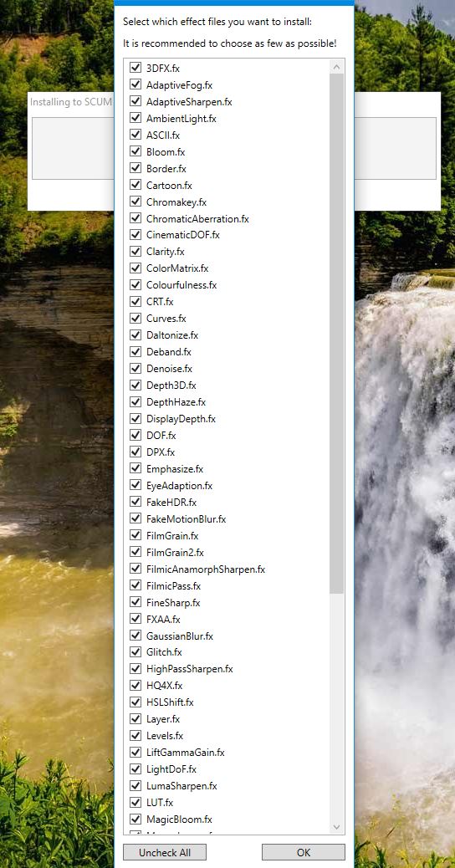Uncheck the 3DFX.fx checkbox
This screenshot has width=455, height=868.
pyautogui.click(x=135, y=68)
